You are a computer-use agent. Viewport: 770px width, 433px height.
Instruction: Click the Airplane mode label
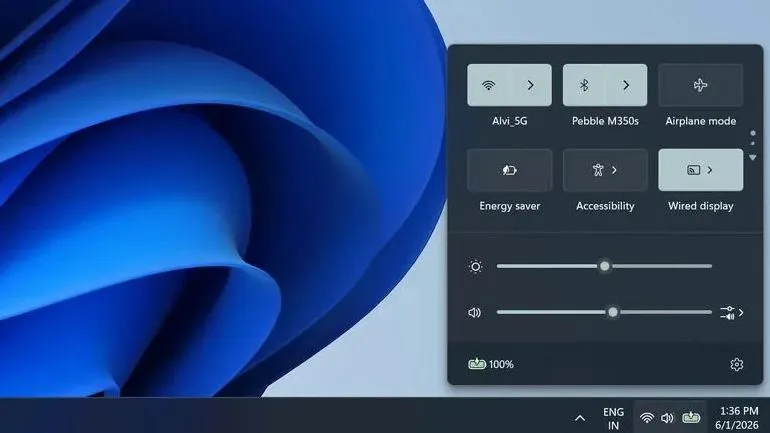[701, 121]
